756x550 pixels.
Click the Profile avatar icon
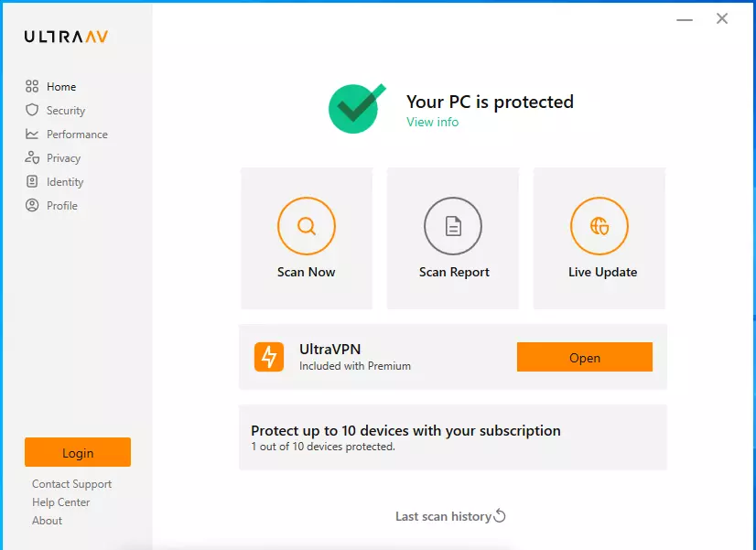(x=32, y=205)
